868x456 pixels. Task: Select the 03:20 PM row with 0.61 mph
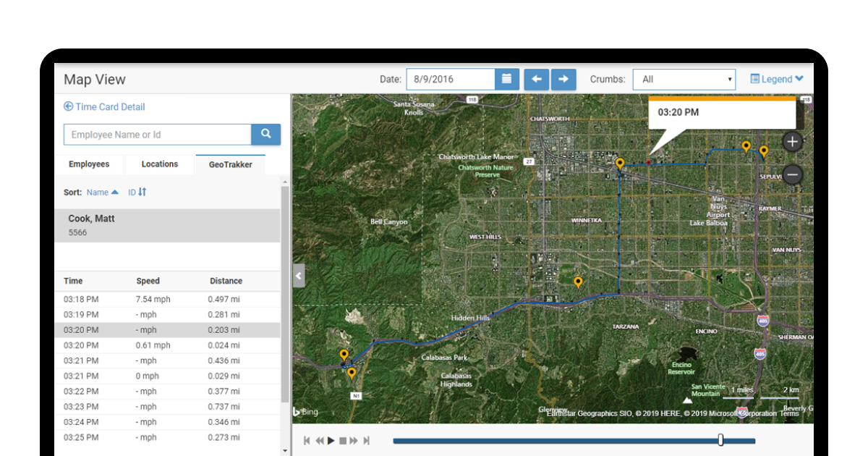point(167,345)
